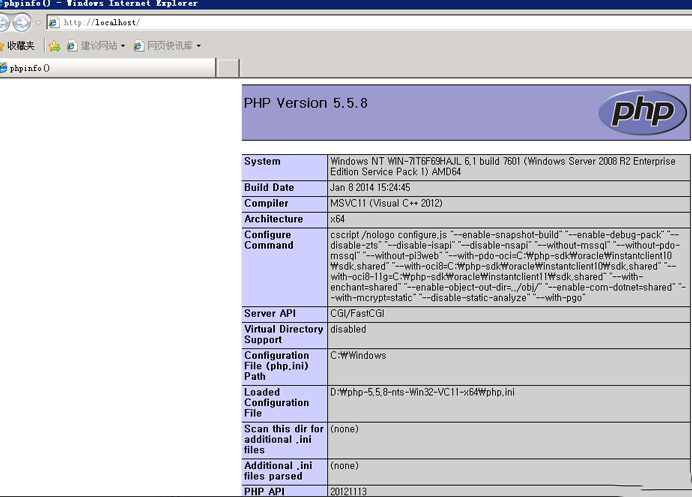692x497 pixels.
Task: Select the System row label
Action: [262, 162]
